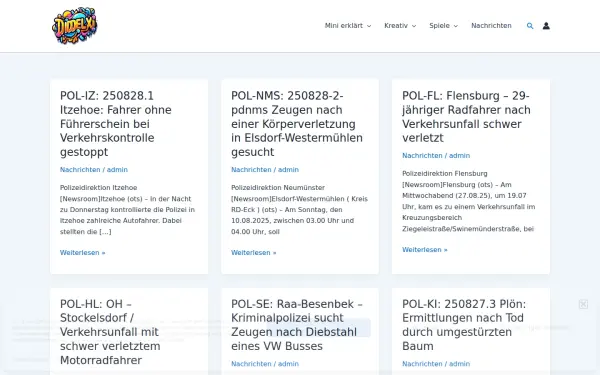Click Nachrichten category under POL-KI post
The image size is (600, 375).
422,364
